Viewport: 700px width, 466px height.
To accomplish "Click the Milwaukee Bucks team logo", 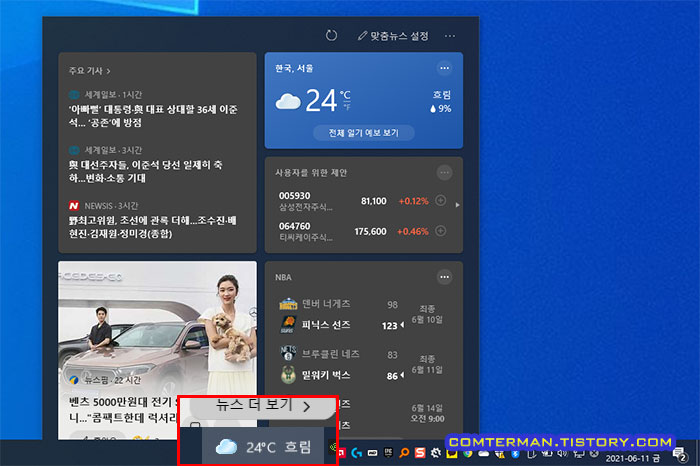I will click(x=288, y=375).
